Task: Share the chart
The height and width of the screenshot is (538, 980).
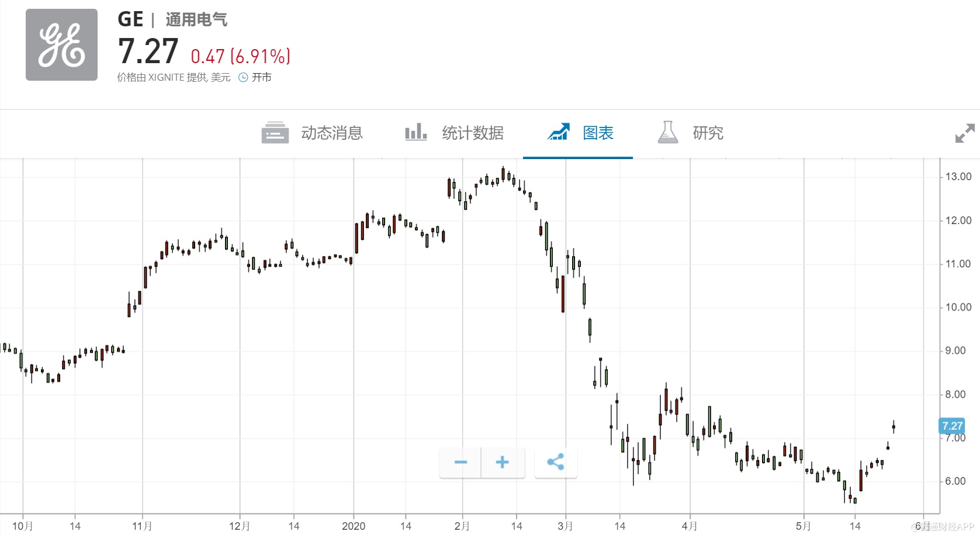Action: pyautogui.click(x=556, y=463)
